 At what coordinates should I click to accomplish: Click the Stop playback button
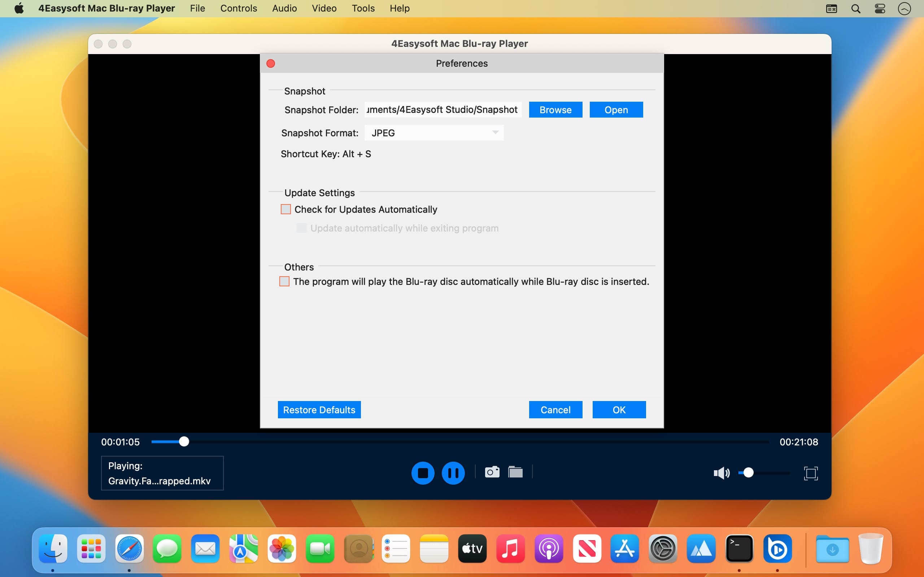coord(423,473)
